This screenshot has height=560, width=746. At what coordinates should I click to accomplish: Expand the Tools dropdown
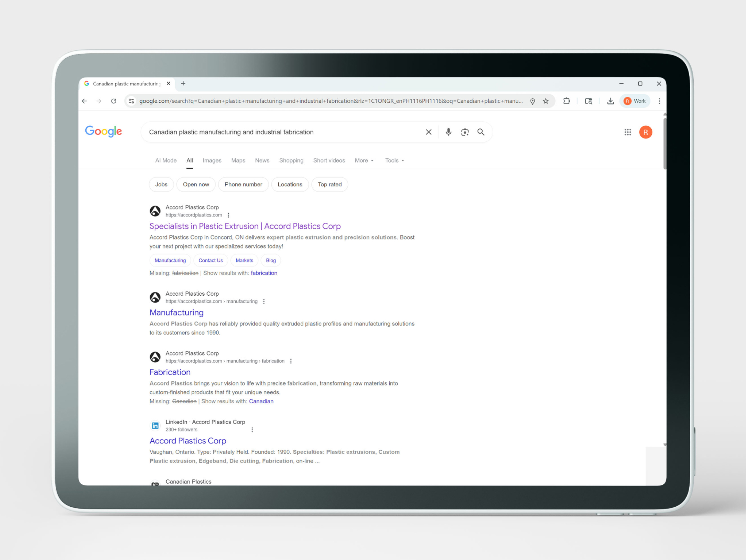click(x=394, y=161)
